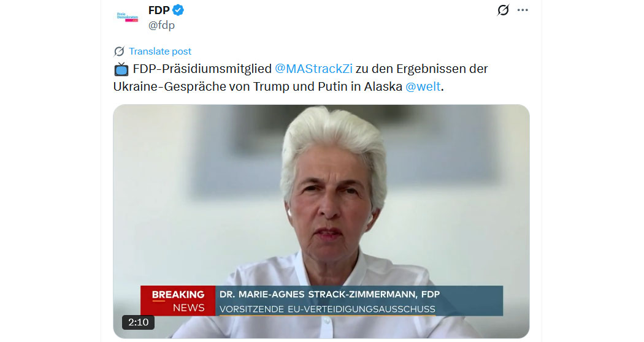
Task: Click the post text line mentioning Trump und Putin
Action: (278, 86)
